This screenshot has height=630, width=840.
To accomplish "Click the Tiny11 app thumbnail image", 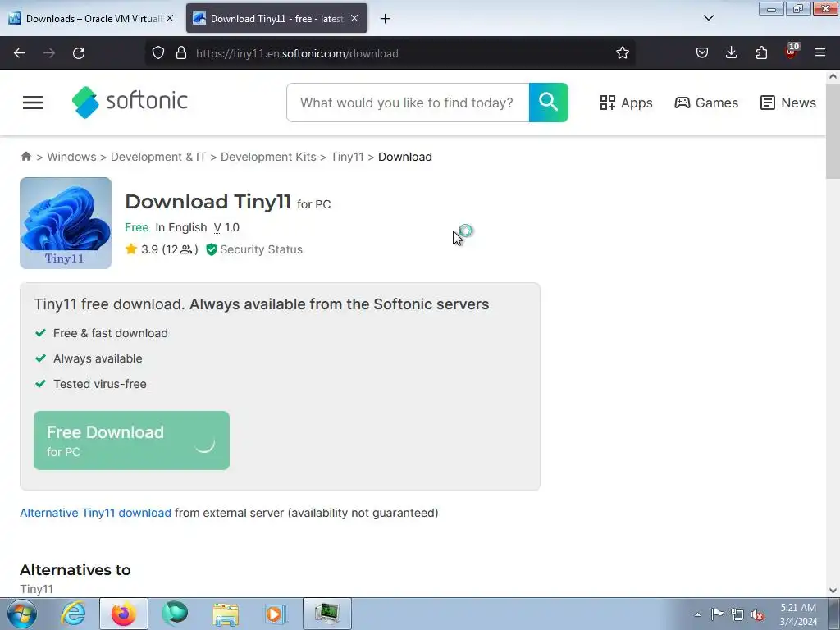I will [x=66, y=223].
